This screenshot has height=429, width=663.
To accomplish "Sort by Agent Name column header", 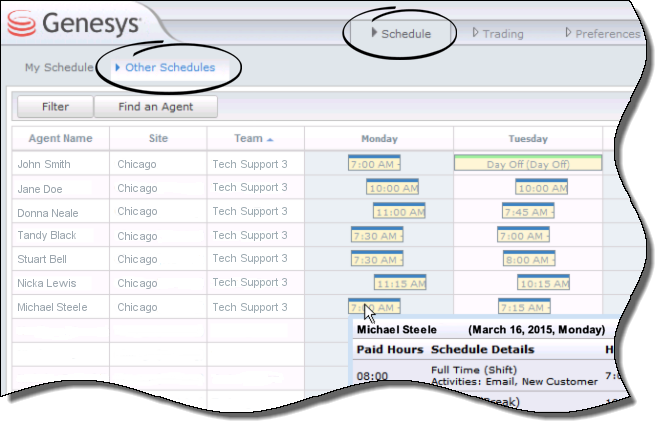I will click(x=60, y=138).
